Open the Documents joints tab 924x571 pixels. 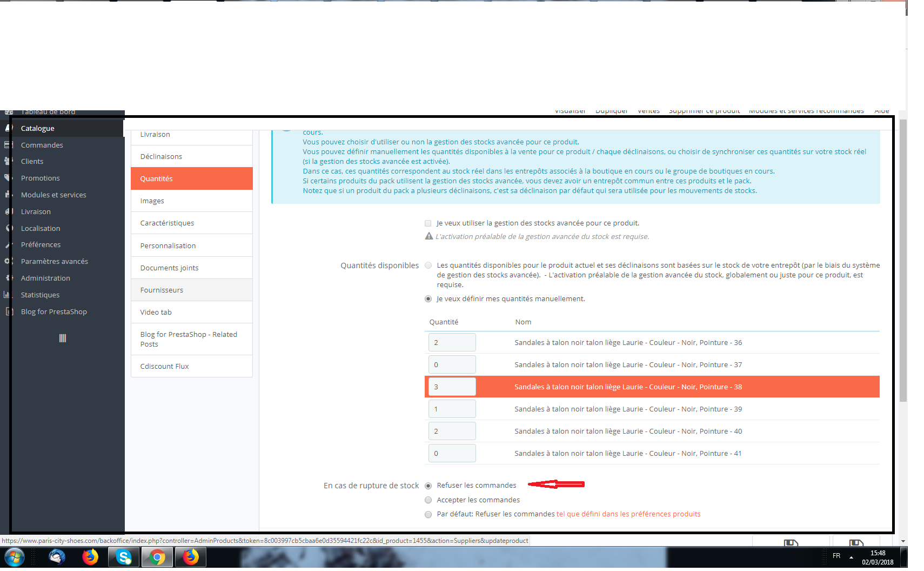click(x=192, y=268)
